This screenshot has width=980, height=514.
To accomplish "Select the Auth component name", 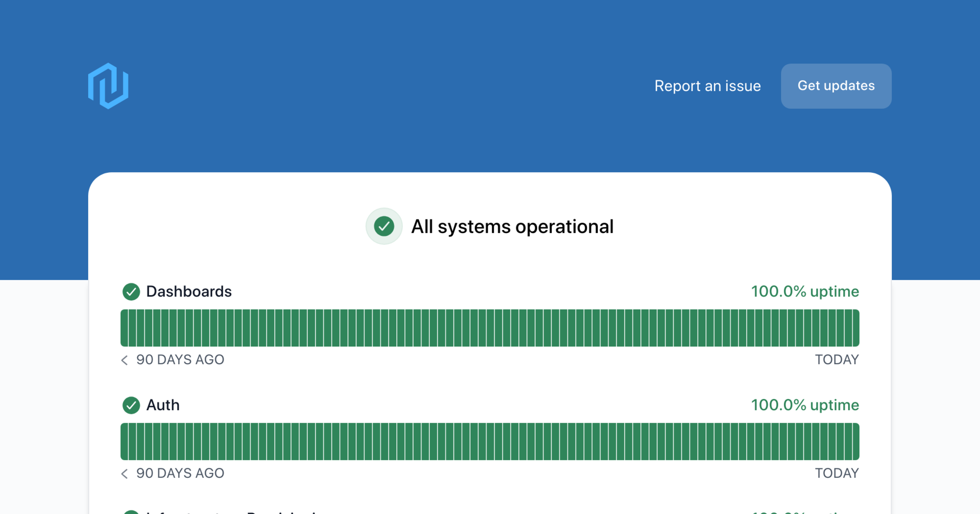I will [163, 405].
